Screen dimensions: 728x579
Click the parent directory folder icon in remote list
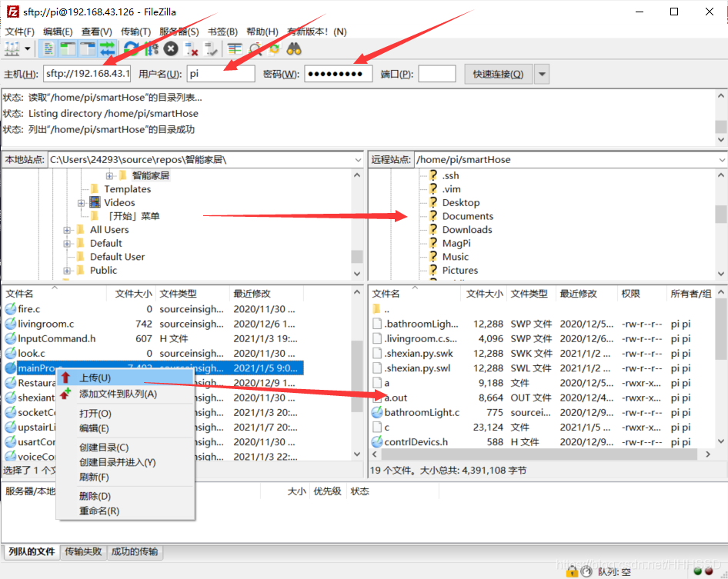point(377,309)
